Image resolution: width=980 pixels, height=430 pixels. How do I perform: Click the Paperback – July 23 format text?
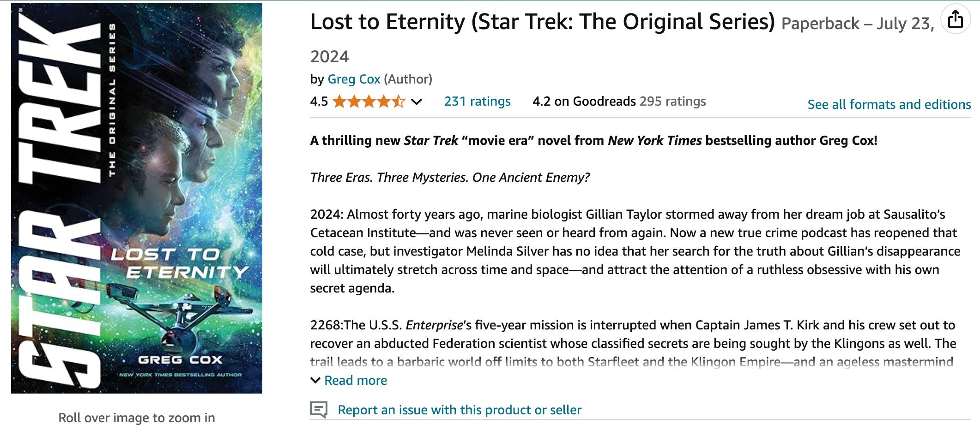tap(857, 24)
